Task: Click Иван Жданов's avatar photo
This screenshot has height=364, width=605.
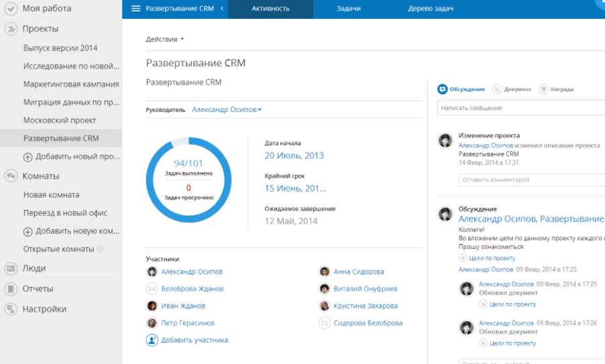Action: 152,306
